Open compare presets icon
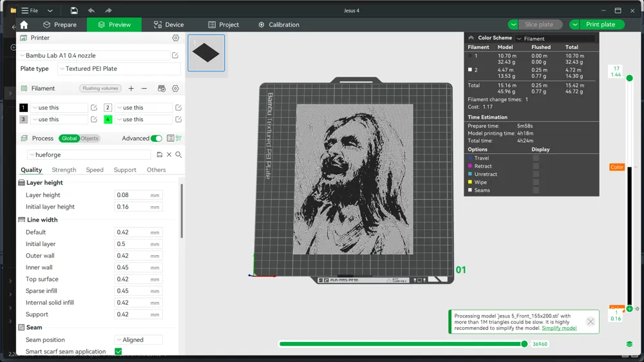 [178, 138]
